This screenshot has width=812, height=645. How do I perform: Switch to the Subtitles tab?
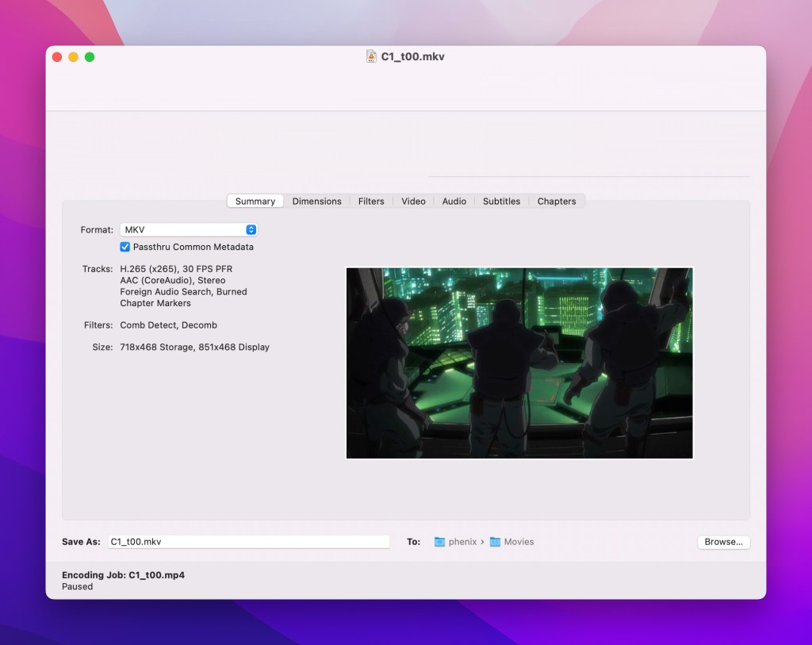501,202
